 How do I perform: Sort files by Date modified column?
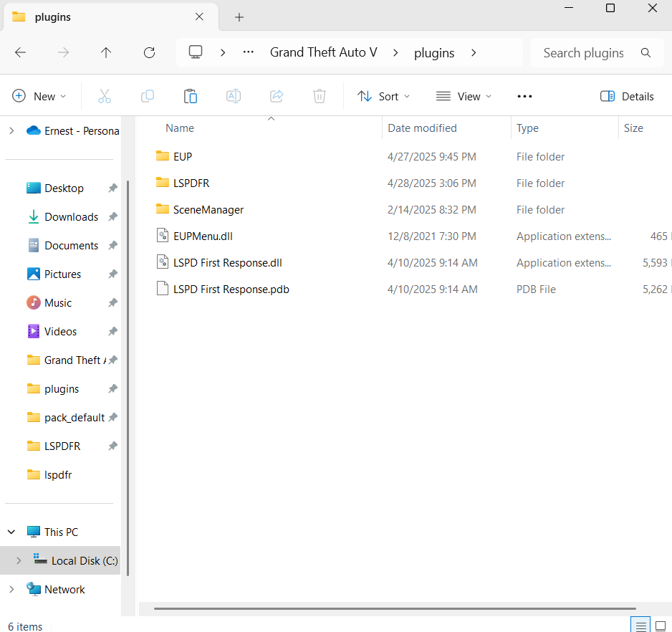click(x=422, y=128)
